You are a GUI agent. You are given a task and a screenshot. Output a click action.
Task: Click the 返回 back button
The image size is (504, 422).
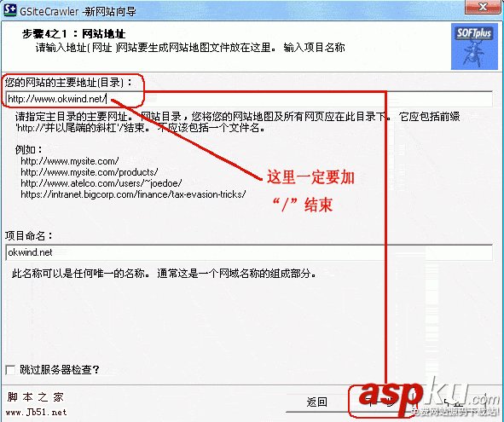316,402
